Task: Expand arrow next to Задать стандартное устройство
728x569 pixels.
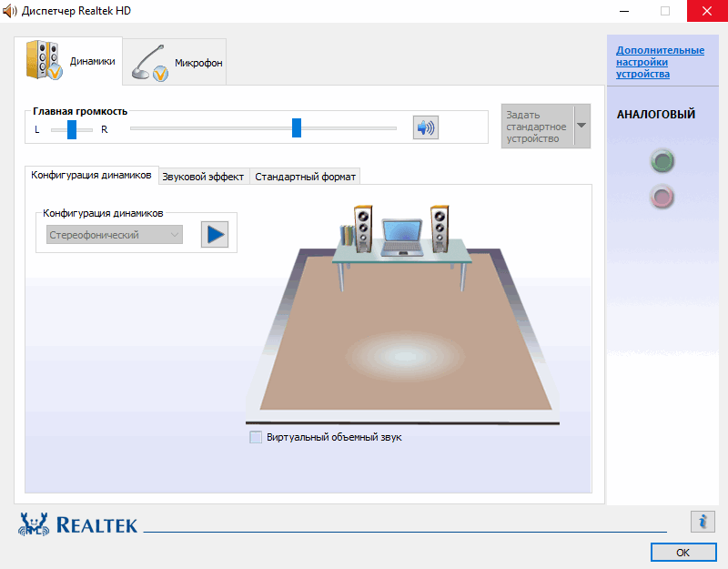Action: pyautogui.click(x=581, y=126)
